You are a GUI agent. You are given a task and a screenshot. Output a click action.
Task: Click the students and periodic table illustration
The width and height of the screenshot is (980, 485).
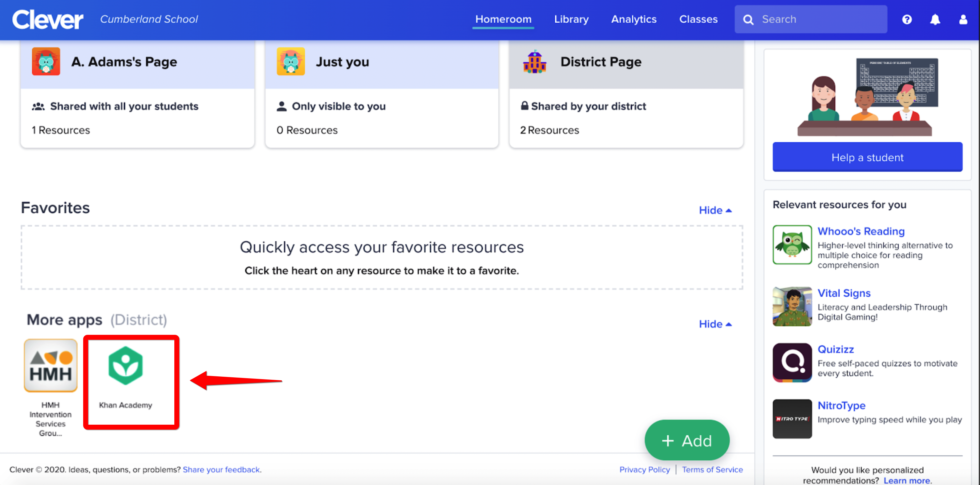[867, 97]
